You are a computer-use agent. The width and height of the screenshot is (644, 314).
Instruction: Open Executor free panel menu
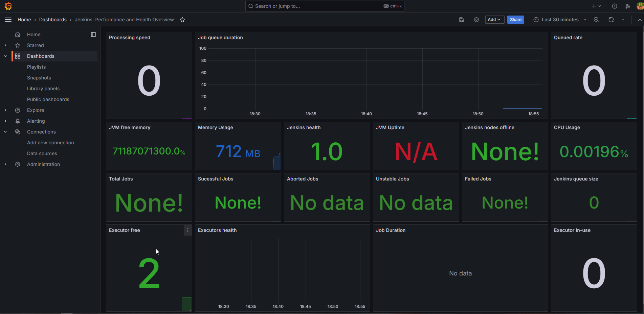188,230
